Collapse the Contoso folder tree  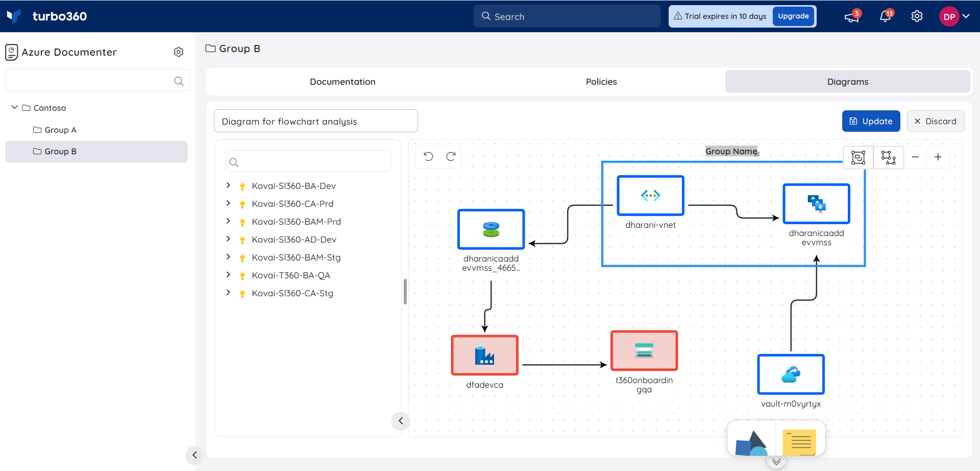14,107
